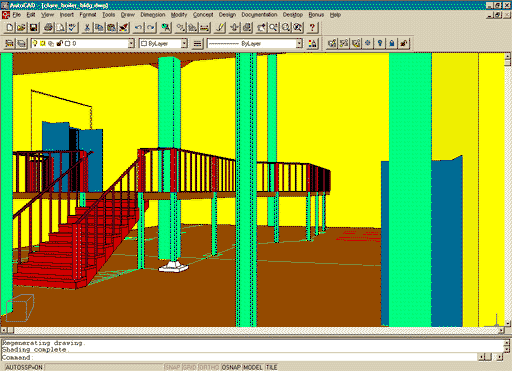Toggle layer 0 lightbulb on/off
This screenshot has width=512, height=371.
click(x=35, y=43)
